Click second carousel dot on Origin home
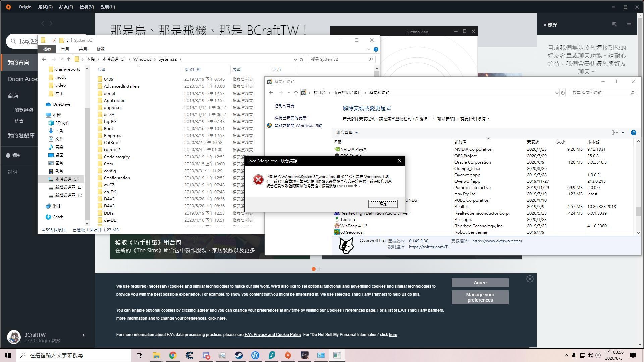The height and width of the screenshot is (362, 644). coord(319,269)
